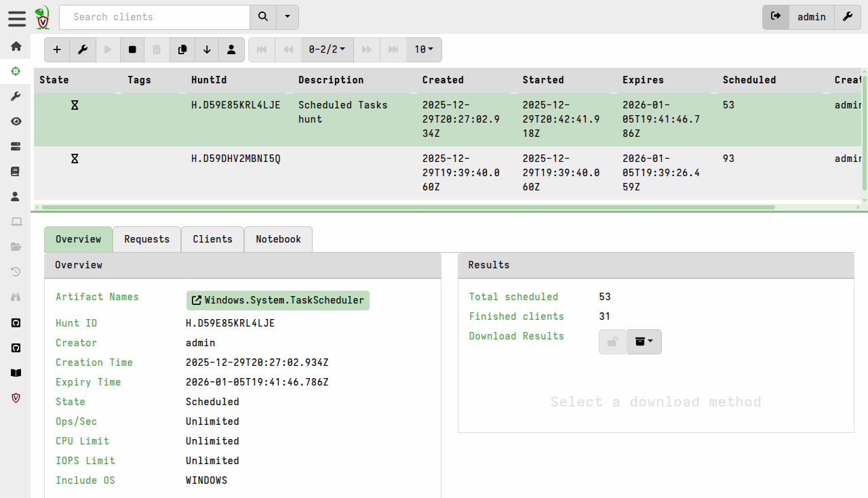Click the logout icon beside admin

(x=776, y=17)
